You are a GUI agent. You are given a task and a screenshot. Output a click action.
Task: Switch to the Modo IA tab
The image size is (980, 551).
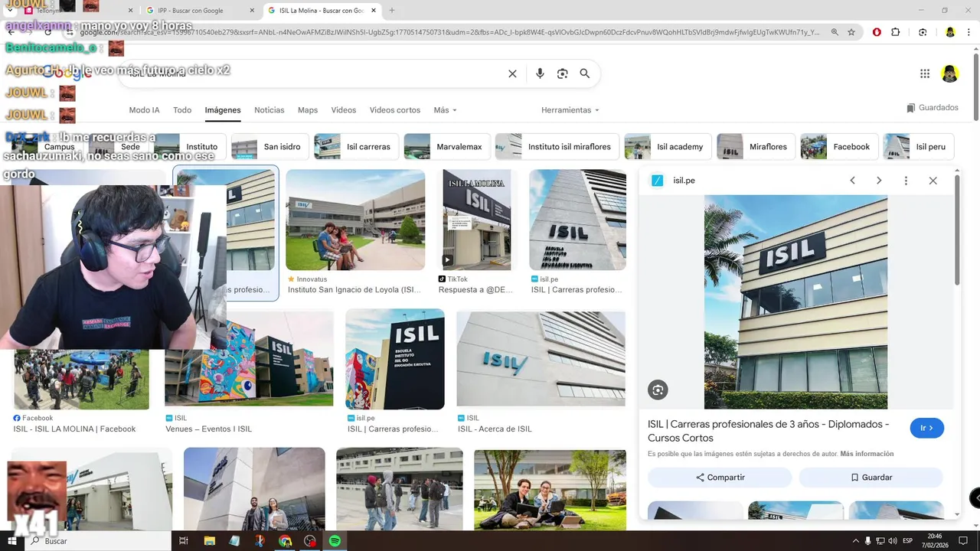pos(144,110)
